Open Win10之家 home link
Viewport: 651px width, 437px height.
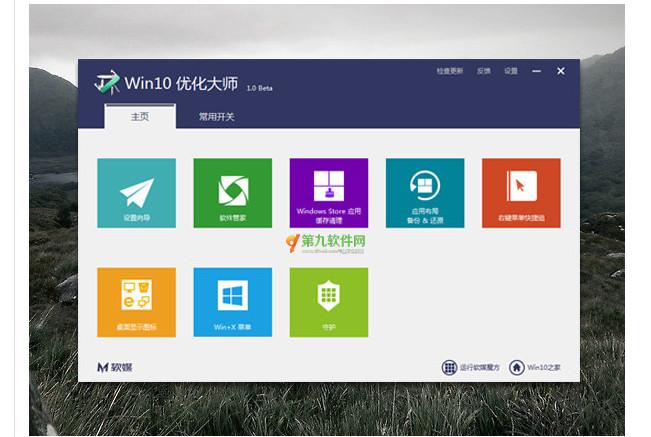pyautogui.click(x=535, y=367)
